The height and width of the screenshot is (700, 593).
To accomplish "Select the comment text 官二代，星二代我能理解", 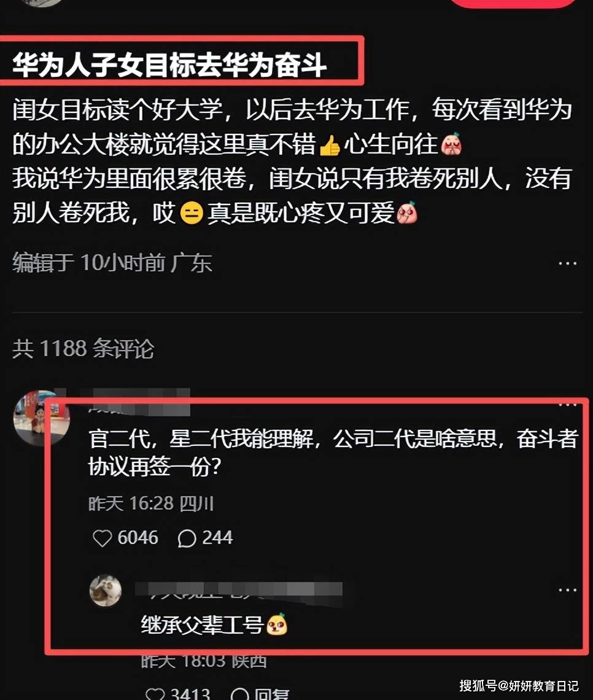I will click(202, 439).
